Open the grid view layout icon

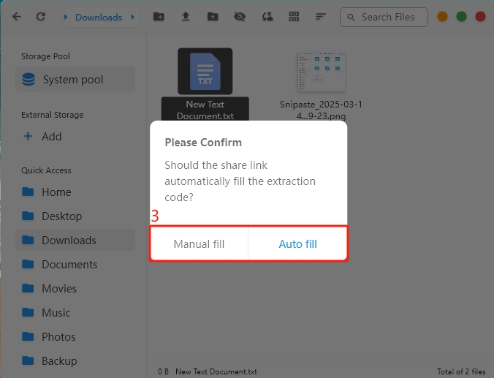(x=294, y=16)
